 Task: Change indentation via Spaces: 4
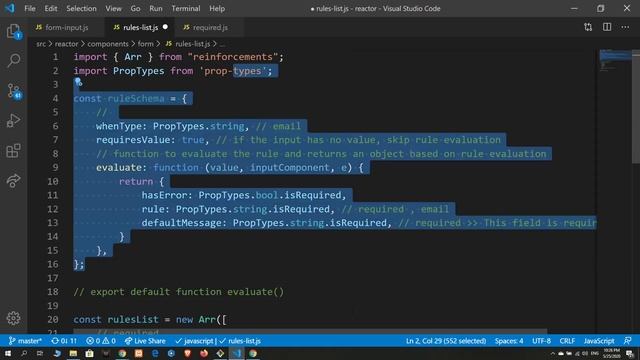[509, 341]
